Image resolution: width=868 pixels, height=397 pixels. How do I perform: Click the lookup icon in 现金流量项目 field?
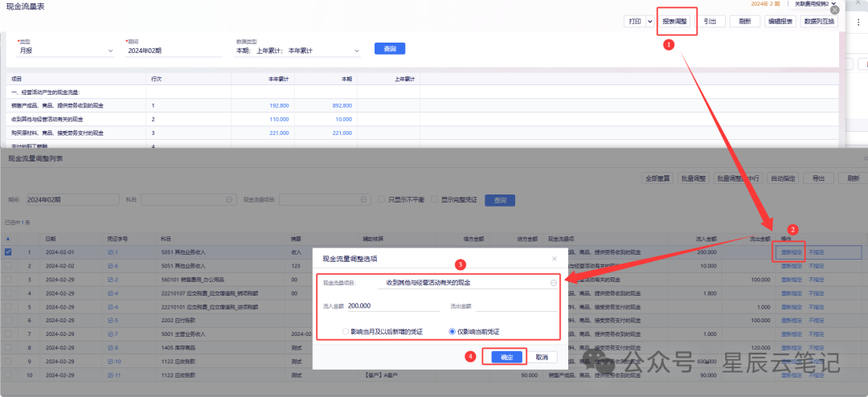pos(553,283)
